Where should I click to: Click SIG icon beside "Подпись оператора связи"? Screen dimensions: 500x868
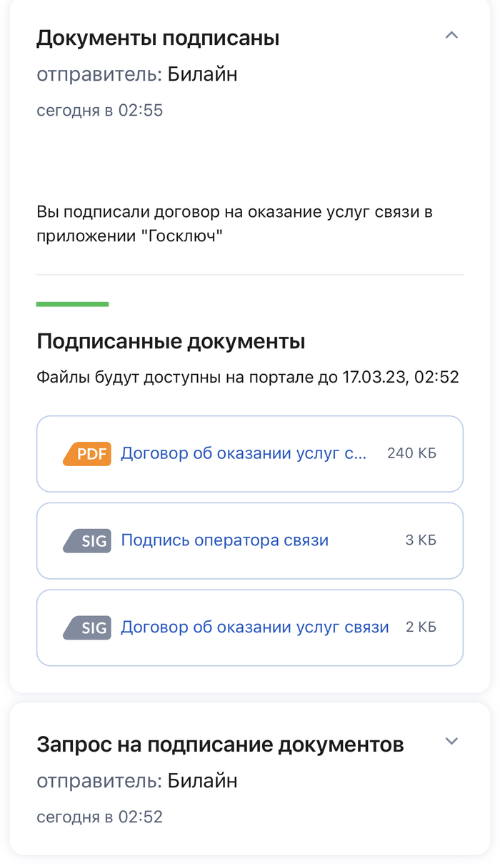87,541
